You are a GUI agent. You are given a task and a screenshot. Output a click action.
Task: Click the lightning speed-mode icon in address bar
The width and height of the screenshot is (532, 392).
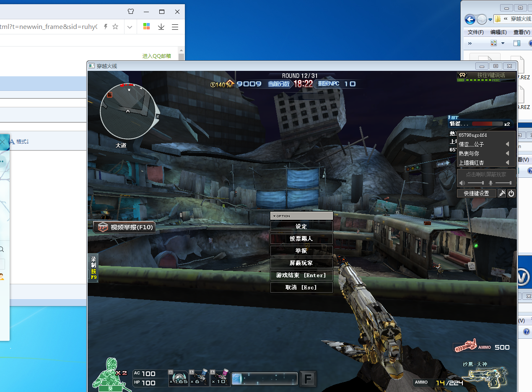106,27
